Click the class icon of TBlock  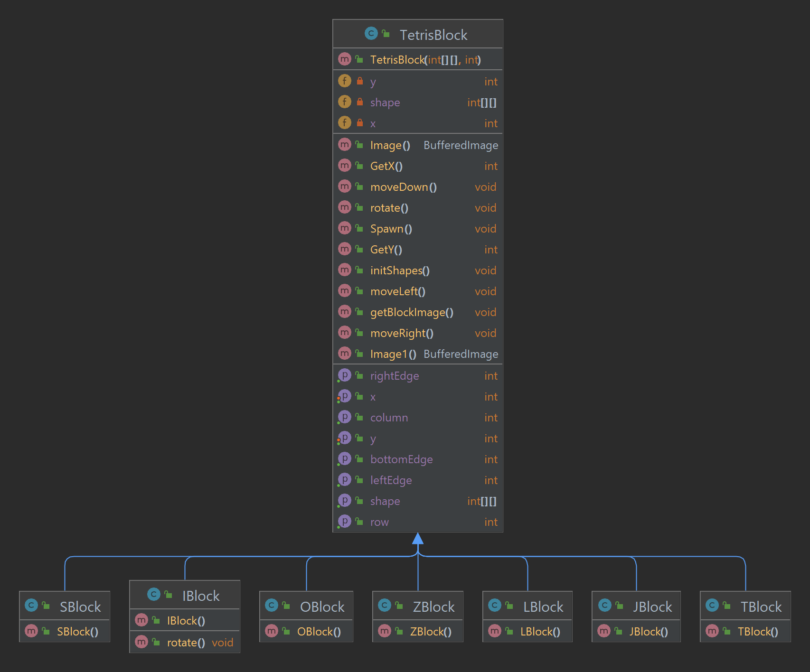tap(712, 605)
